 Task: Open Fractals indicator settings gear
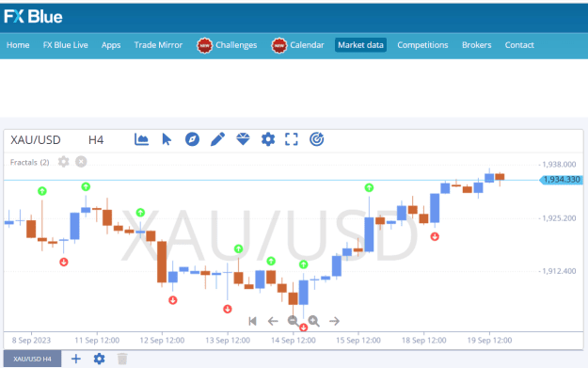click(x=63, y=162)
